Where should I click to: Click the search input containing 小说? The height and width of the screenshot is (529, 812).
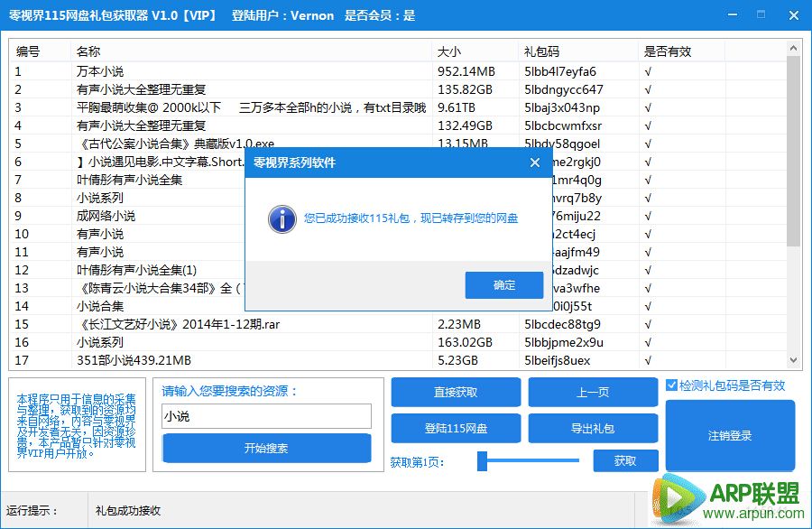click(x=266, y=416)
